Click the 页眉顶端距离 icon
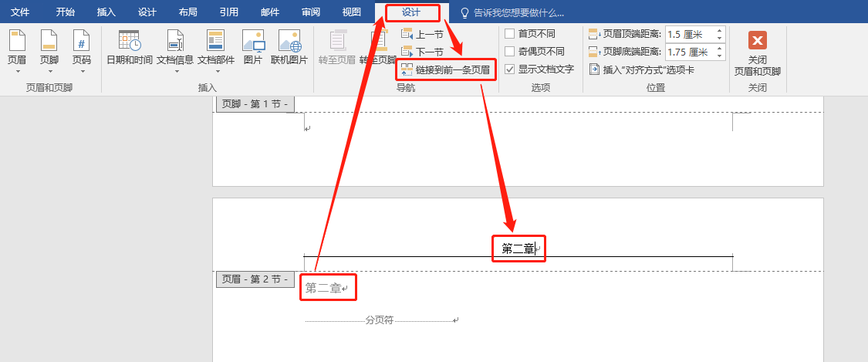Viewport: 868px width, 362px height. click(593, 34)
